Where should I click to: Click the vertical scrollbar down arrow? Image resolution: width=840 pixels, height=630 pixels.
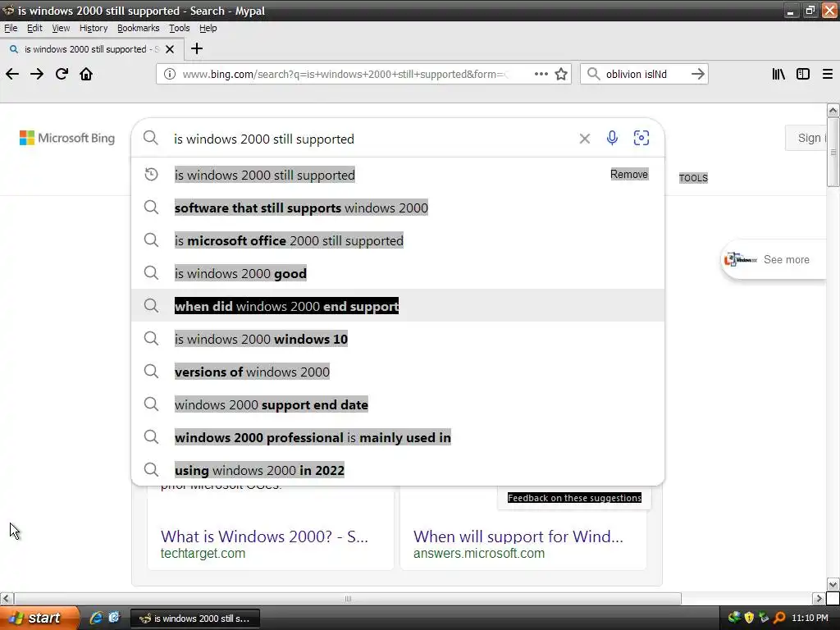pos(833,584)
